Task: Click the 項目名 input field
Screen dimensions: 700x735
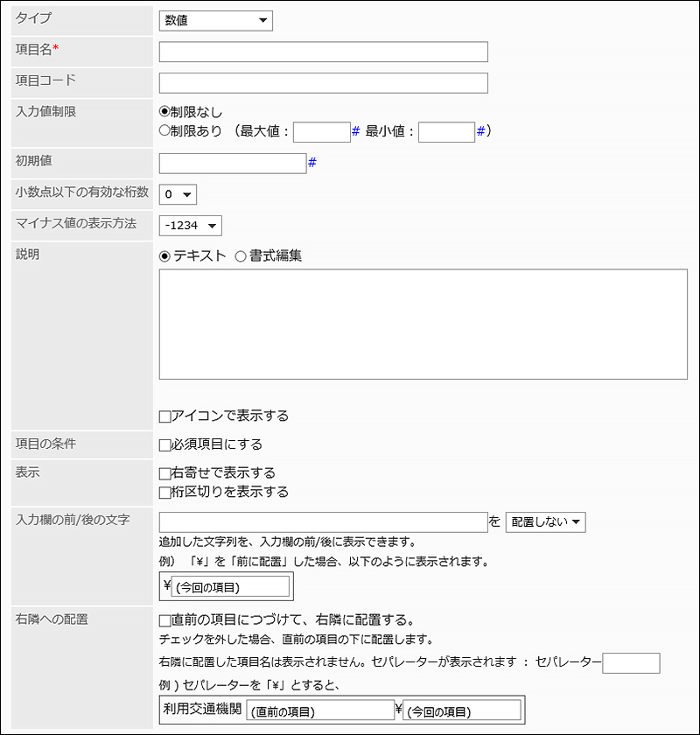Action: [x=323, y=52]
